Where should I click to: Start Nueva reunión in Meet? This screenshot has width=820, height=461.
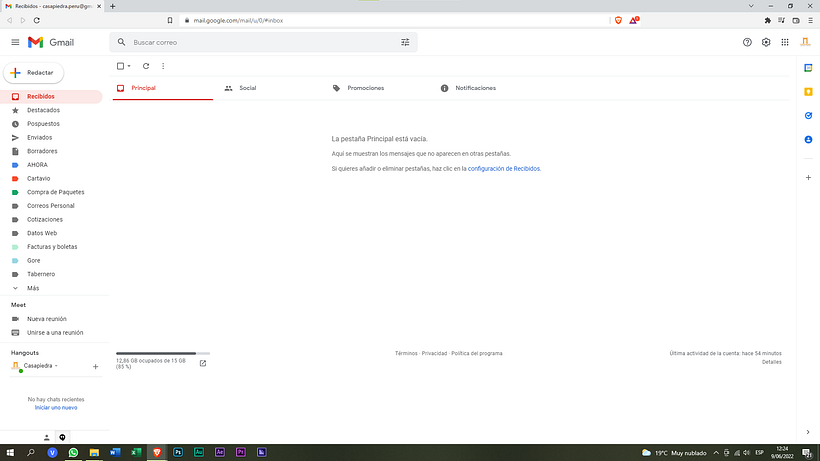click(x=47, y=319)
